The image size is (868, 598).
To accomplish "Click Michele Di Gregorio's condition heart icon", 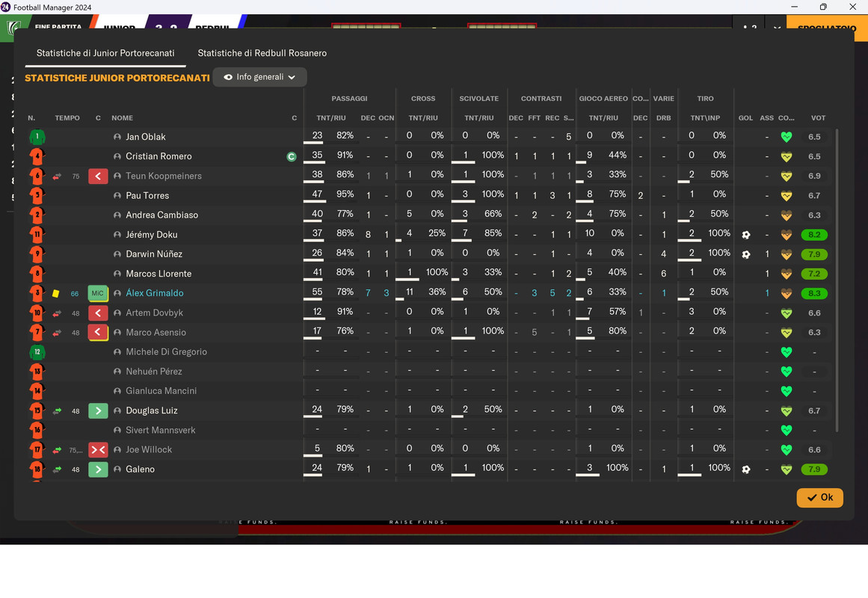I will (x=786, y=352).
